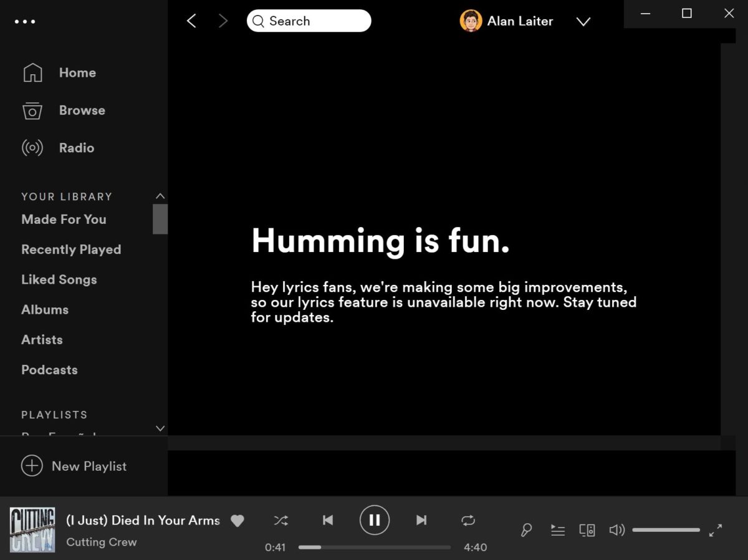The image size is (748, 560).
Task: Open the Cutting Crew artist link
Action: pyautogui.click(x=101, y=542)
